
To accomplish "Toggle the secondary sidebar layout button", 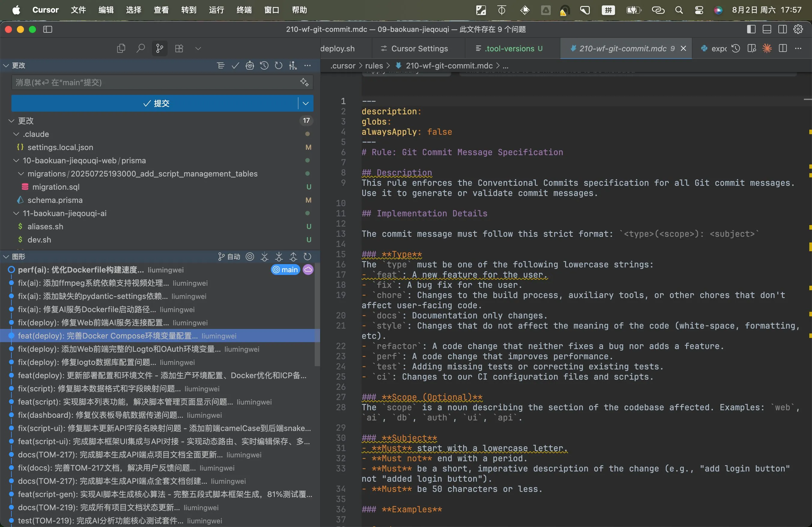I will click(x=782, y=29).
